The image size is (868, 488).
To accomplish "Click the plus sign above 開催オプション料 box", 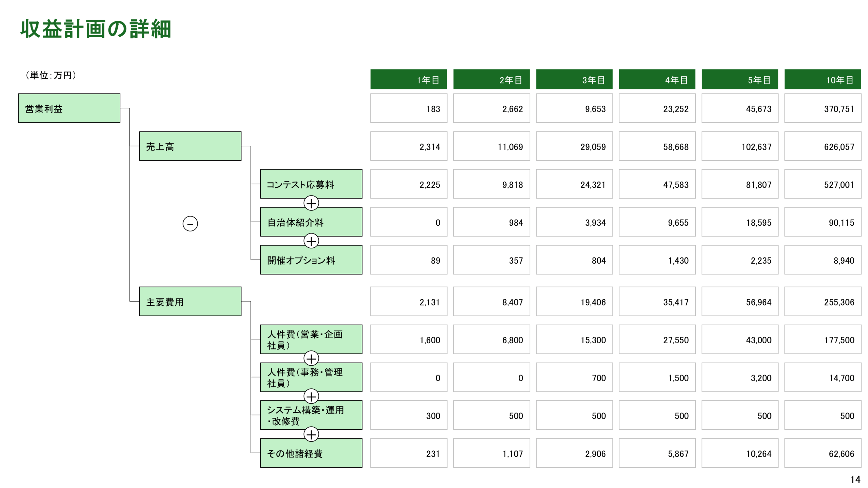I will point(311,241).
